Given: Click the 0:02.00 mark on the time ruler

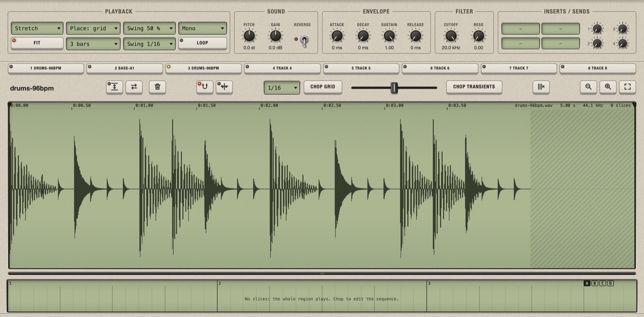Looking at the screenshot, I should click(x=269, y=106).
